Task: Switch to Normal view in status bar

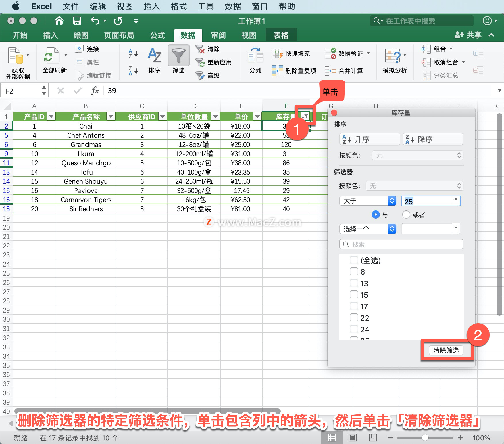Action: tap(332, 437)
